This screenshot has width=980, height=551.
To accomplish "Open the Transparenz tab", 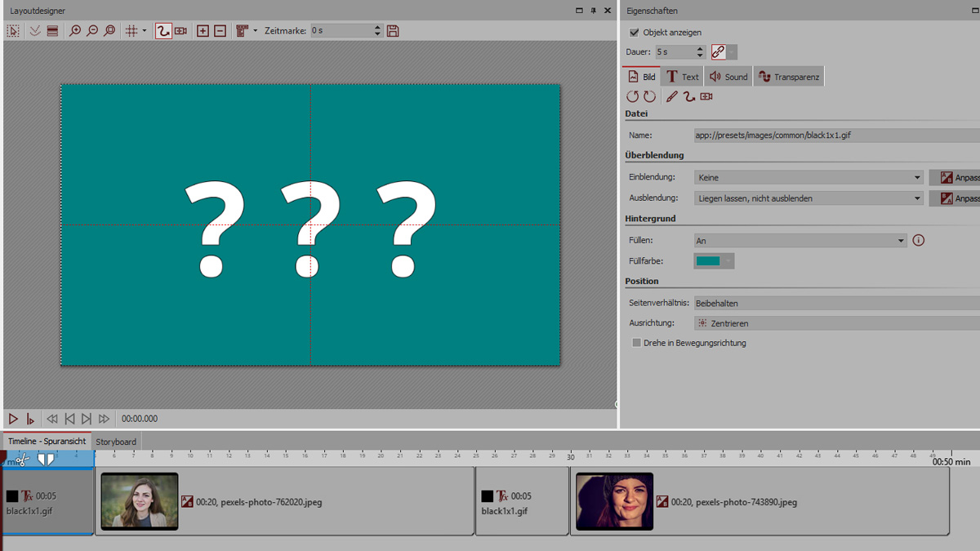I will tap(787, 77).
